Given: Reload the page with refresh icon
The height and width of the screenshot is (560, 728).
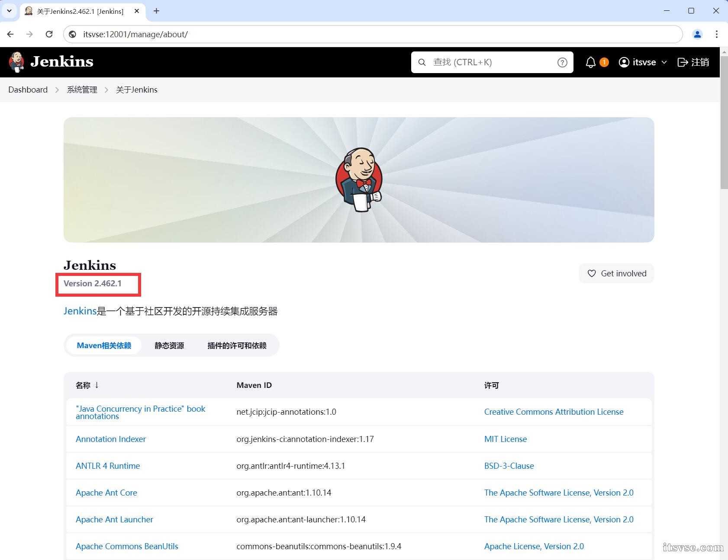Looking at the screenshot, I should (x=49, y=34).
